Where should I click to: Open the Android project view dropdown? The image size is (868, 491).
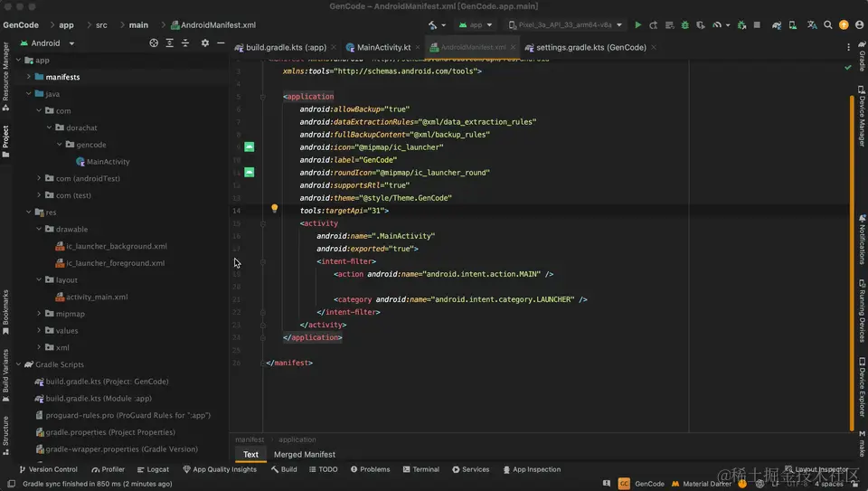coord(46,43)
